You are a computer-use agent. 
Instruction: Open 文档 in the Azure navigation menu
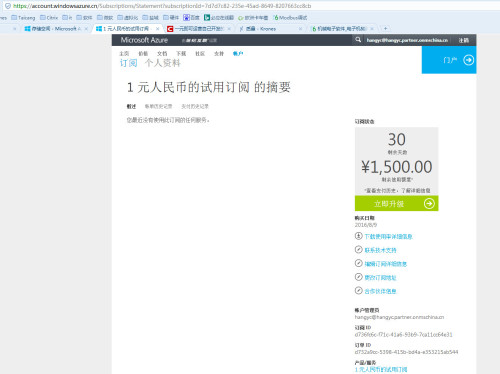162,54
